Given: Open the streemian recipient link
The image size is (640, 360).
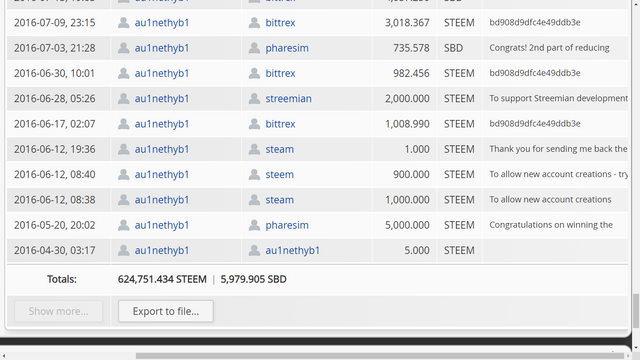Looking at the screenshot, I should tap(288, 99).
